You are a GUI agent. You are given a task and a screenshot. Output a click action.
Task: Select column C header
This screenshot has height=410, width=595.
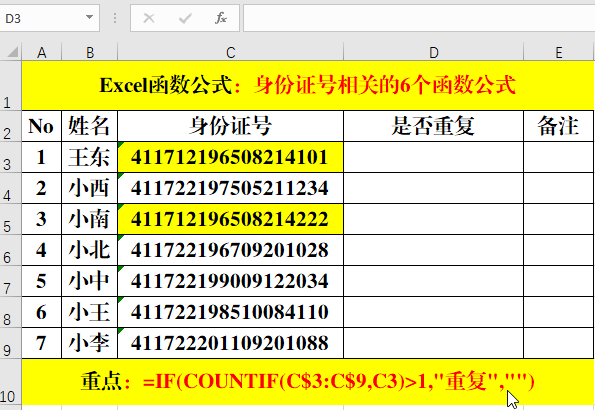(x=231, y=52)
